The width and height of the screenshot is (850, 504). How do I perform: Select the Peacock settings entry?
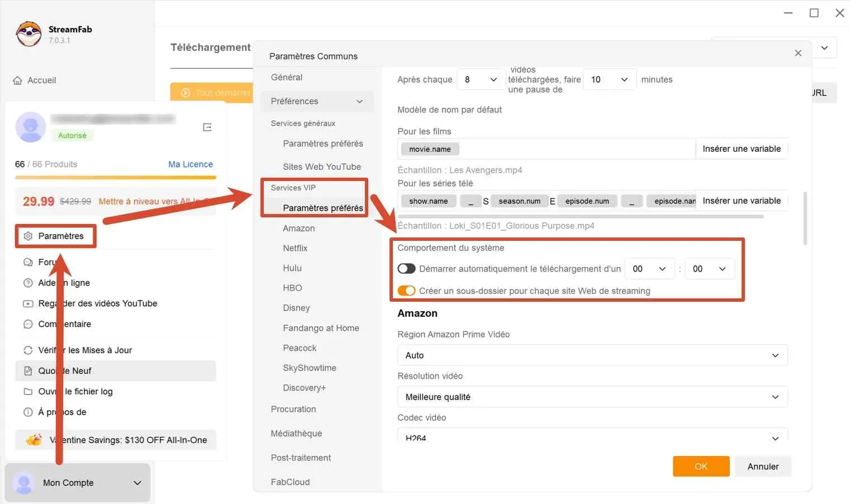(x=300, y=348)
